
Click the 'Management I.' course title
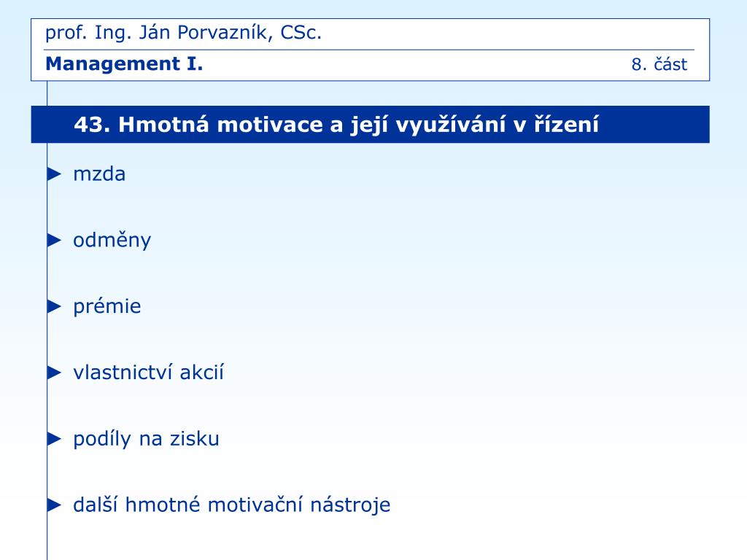coord(124,64)
